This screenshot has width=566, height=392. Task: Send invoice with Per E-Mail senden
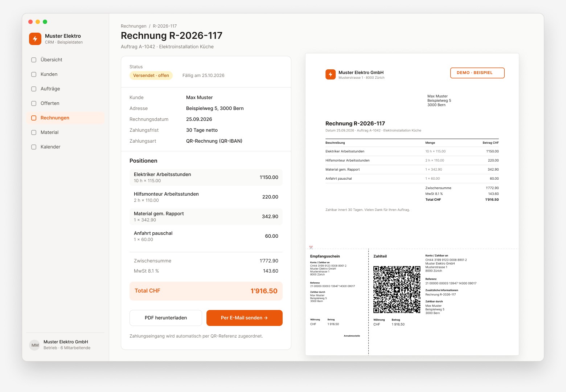click(x=245, y=318)
